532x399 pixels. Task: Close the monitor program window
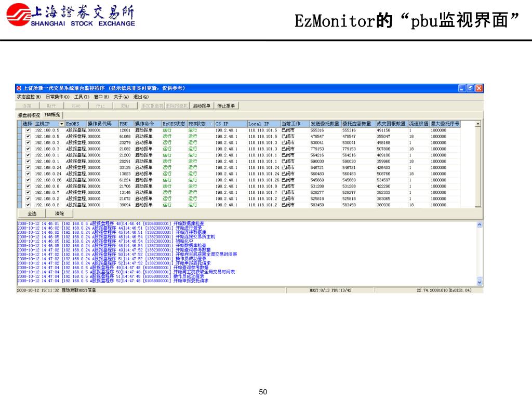pos(478,88)
